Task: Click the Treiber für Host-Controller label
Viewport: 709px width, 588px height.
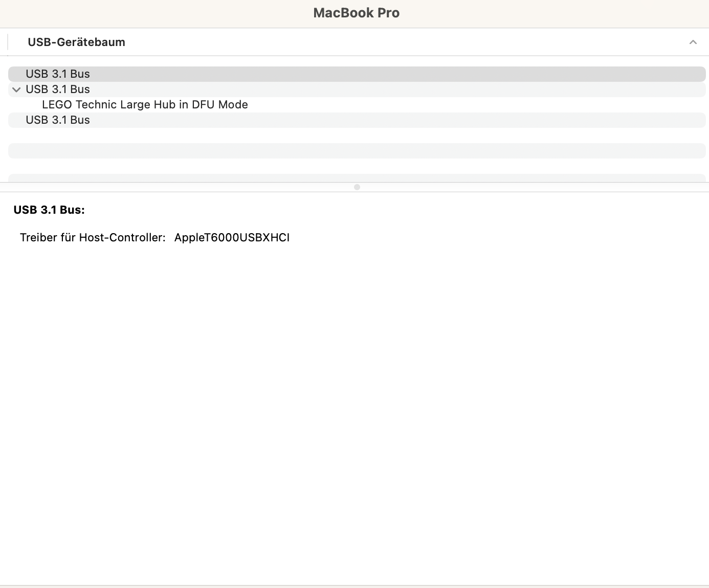Action: point(93,237)
